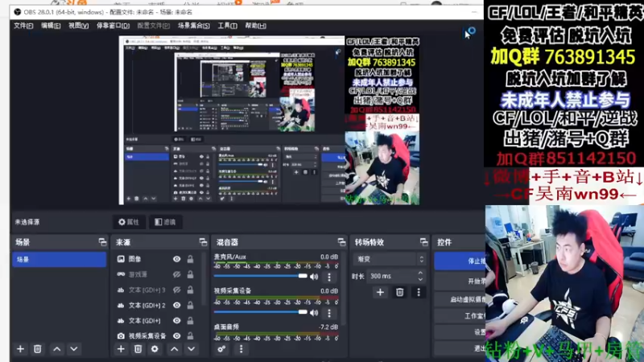Remove selected source trash icon
Screen dimensions: 644x362
click(138, 349)
